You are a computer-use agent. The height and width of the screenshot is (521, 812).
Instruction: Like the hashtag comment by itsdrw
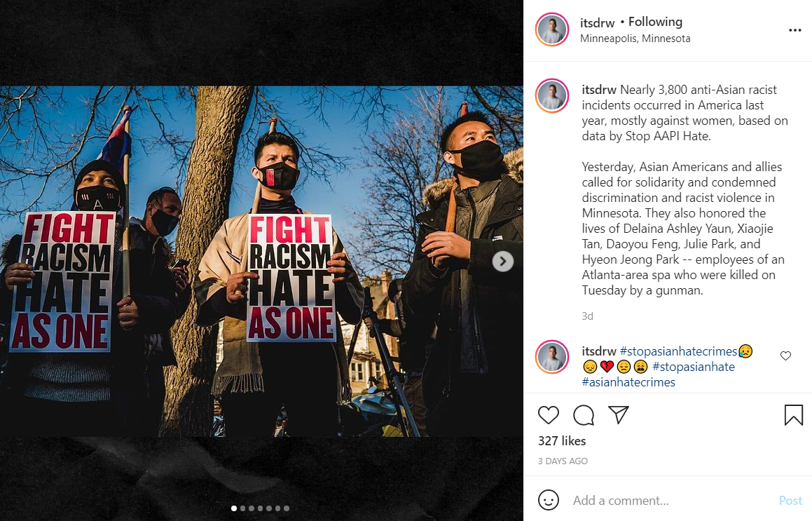(785, 356)
